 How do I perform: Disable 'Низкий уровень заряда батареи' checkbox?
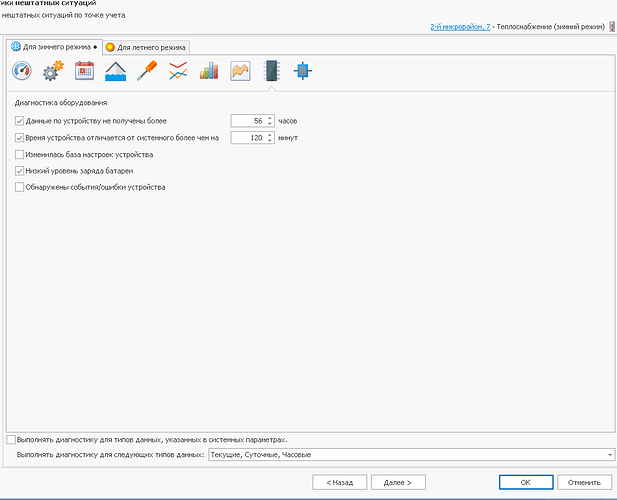click(20, 171)
